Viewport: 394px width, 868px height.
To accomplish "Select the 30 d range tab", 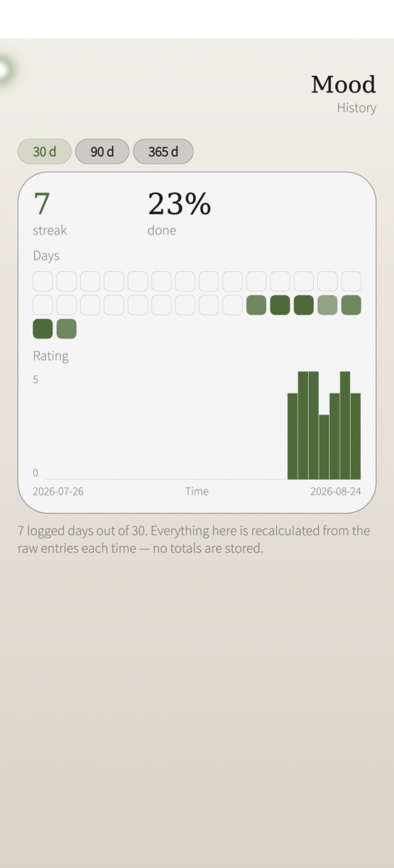I will pos(45,152).
